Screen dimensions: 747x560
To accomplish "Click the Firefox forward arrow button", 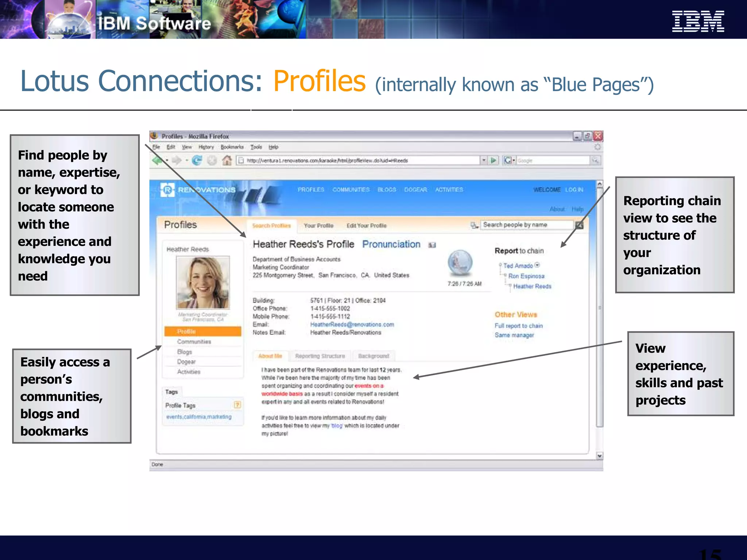I will pyautogui.click(x=177, y=160).
